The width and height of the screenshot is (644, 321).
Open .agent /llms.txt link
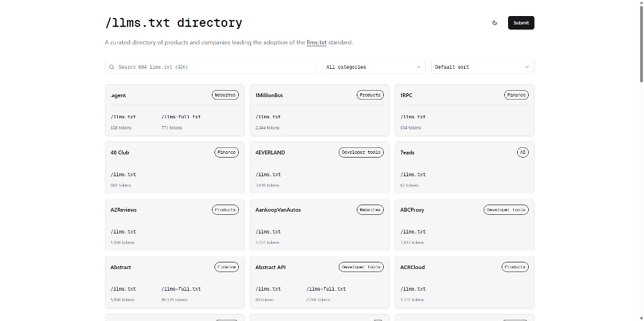click(x=123, y=117)
